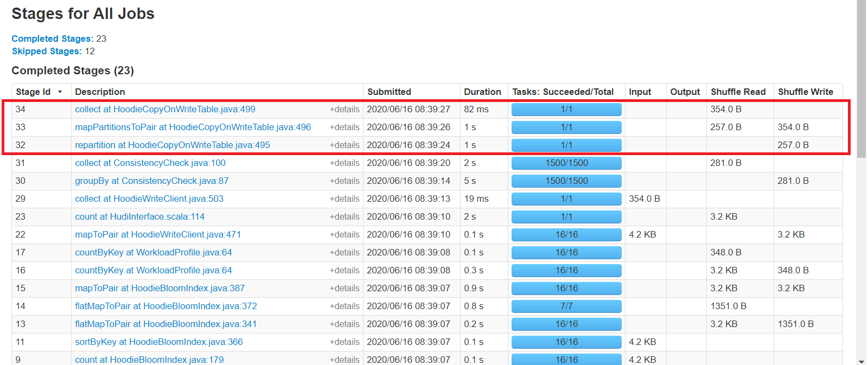Screen dimensions: 868x365
Task: Open collect at ConsistencyCheck.java:100 stage
Action: coord(150,163)
